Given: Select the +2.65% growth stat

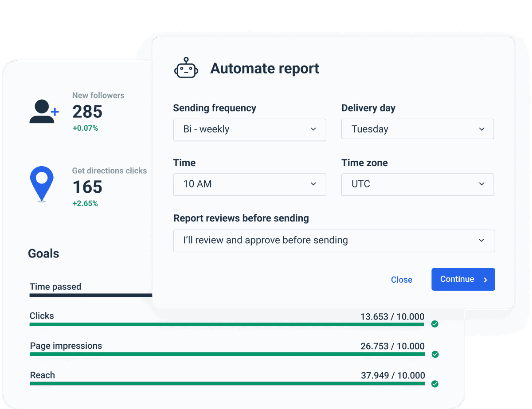Looking at the screenshot, I should 86,203.
